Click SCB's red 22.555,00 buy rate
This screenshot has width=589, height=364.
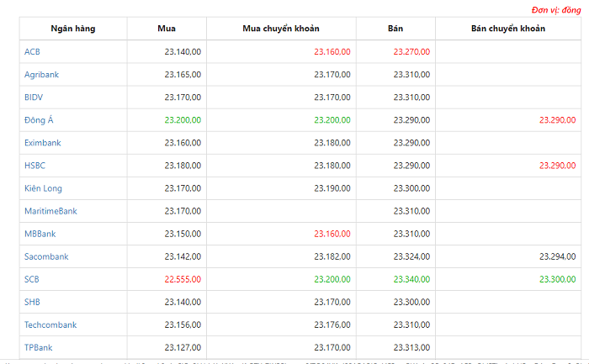tap(183, 280)
